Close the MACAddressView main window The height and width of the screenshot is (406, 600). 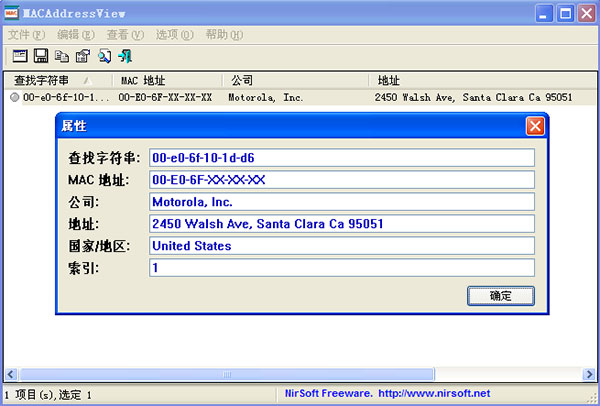pyautogui.click(x=587, y=14)
